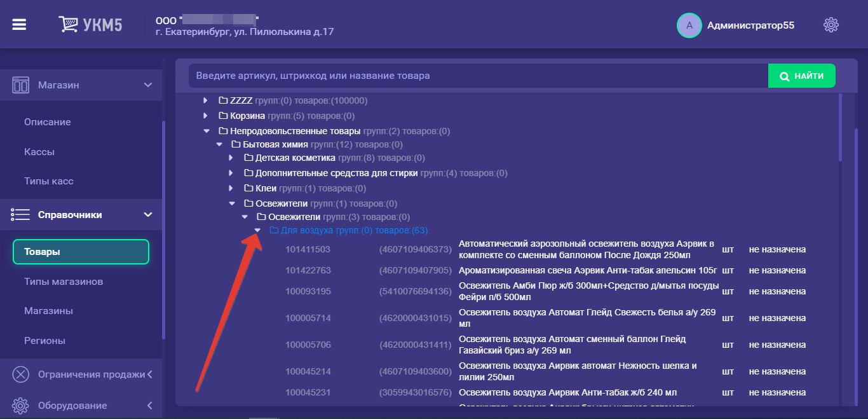The width and height of the screenshot is (868, 419).
Task: Click the Справочники list icon
Action: (x=21, y=215)
